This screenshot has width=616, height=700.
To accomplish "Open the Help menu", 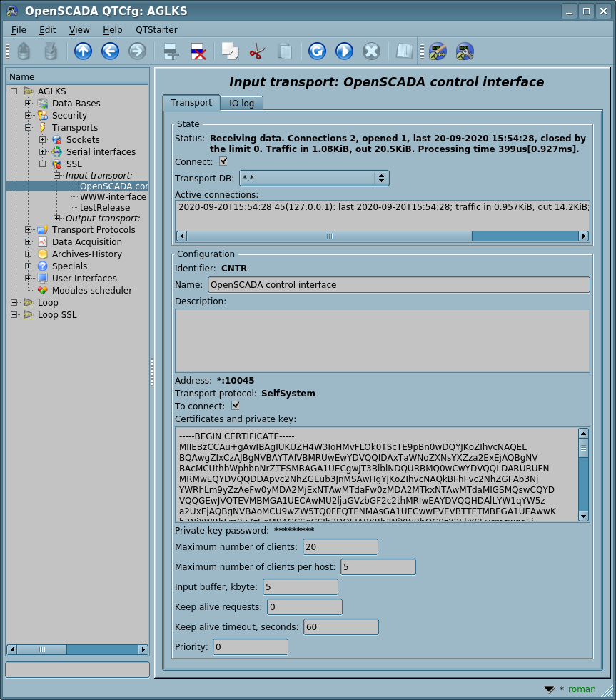I will tap(112, 30).
